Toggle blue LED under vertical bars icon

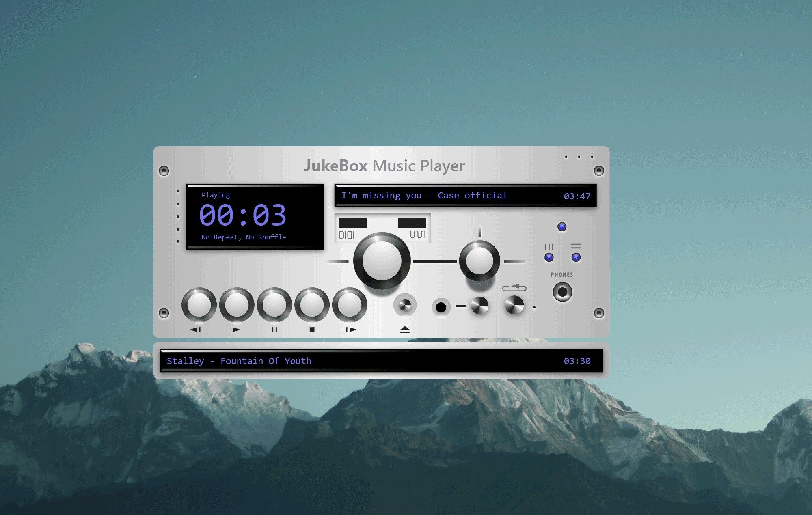pos(549,257)
